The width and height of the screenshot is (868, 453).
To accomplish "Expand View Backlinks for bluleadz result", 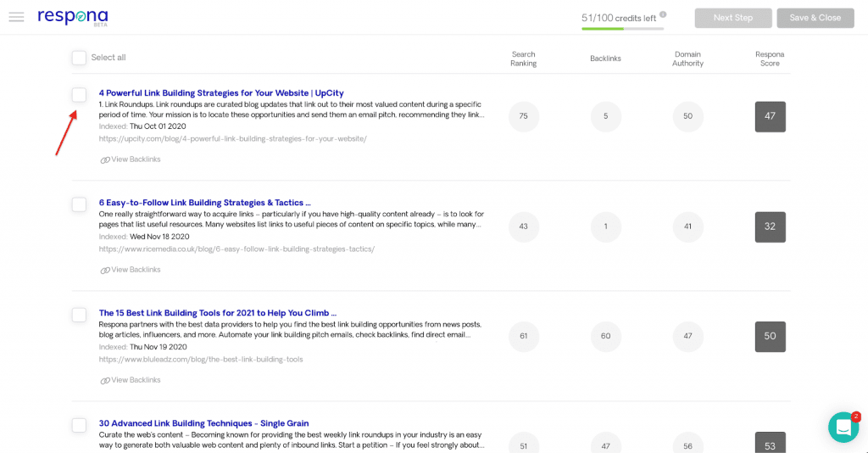I will point(131,380).
